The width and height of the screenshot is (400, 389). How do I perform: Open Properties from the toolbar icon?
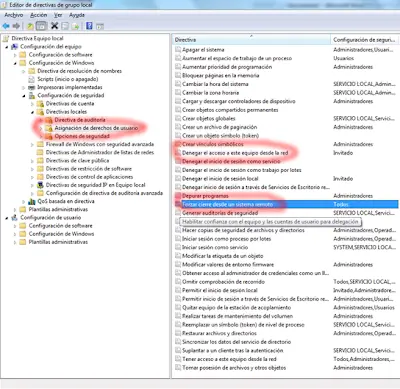[x=65, y=26]
